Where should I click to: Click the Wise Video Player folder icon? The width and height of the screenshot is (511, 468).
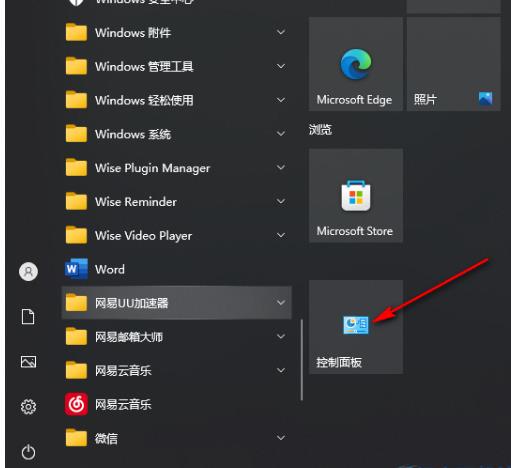point(76,235)
